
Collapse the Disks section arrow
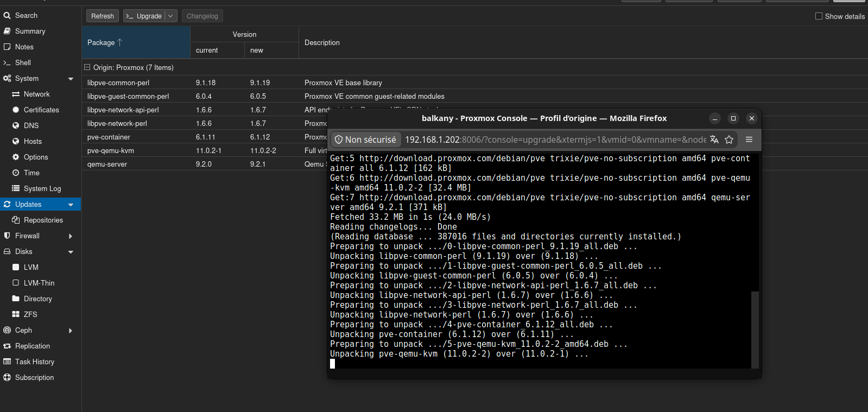pyautogui.click(x=71, y=252)
